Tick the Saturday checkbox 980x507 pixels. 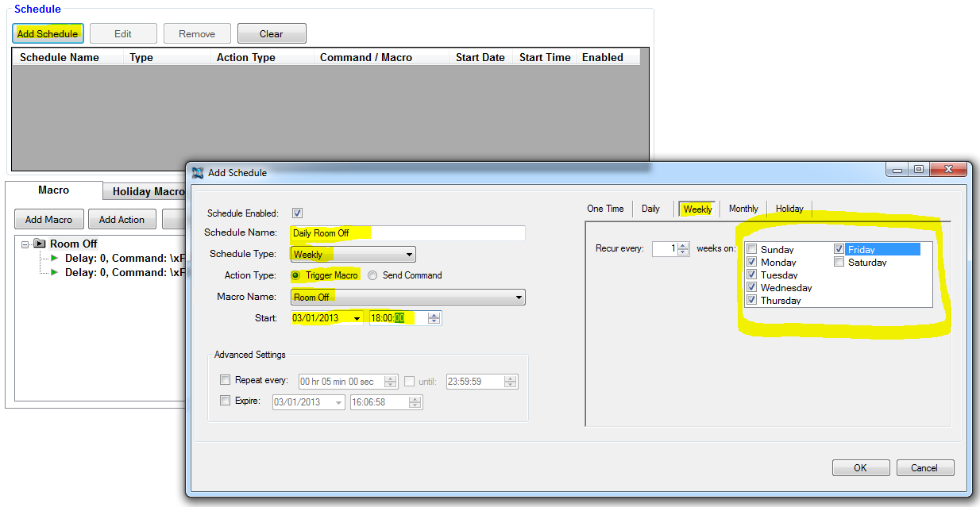coord(839,262)
